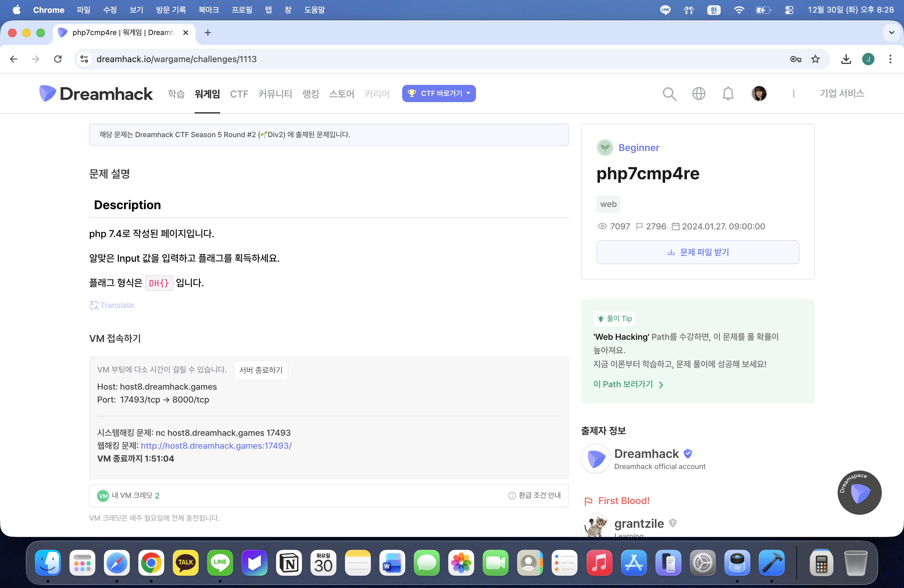This screenshot has width=904, height=588.
Task: Expand Chrome tab search chevron
Action: [x=891, y=33]
